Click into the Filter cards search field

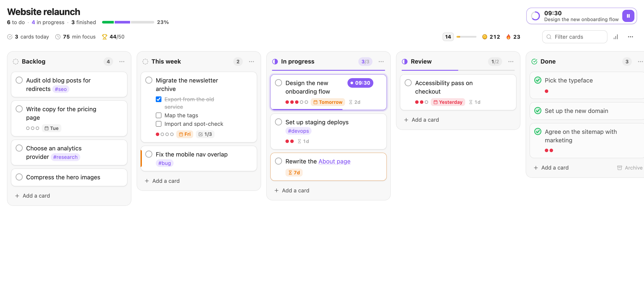click(575, 37)
